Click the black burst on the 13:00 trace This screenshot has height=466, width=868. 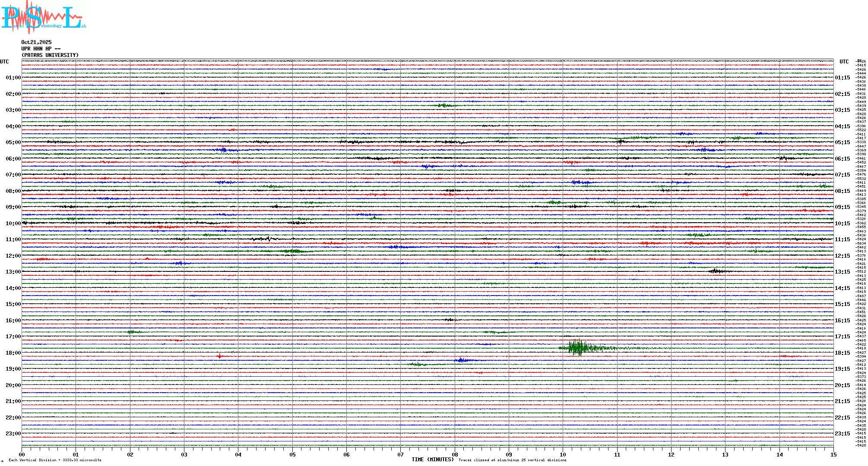[716, 271]
